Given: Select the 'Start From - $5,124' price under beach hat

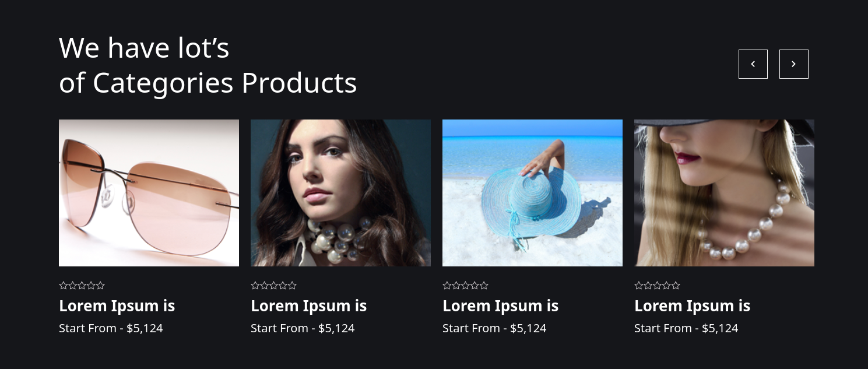Looking at the screenshot, I should point(494,328).
